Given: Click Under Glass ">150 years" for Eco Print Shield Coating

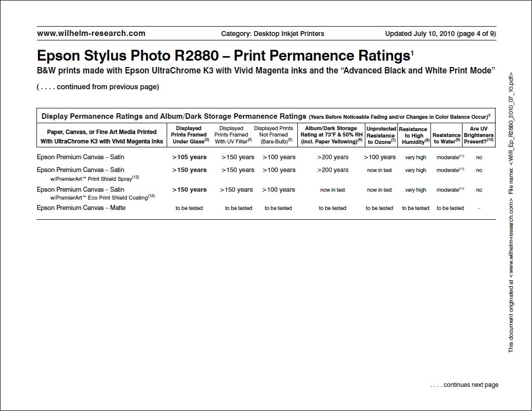Looking at the screenshot, I should [189, 190].
